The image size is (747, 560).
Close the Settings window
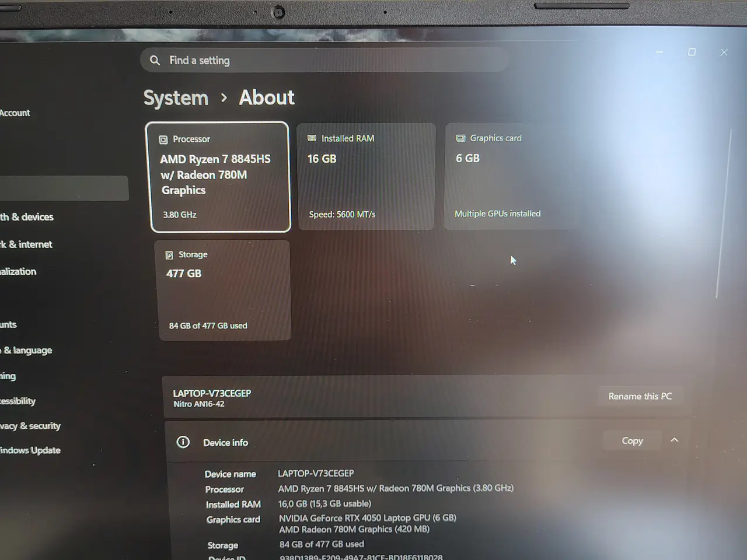coord(724,52)
